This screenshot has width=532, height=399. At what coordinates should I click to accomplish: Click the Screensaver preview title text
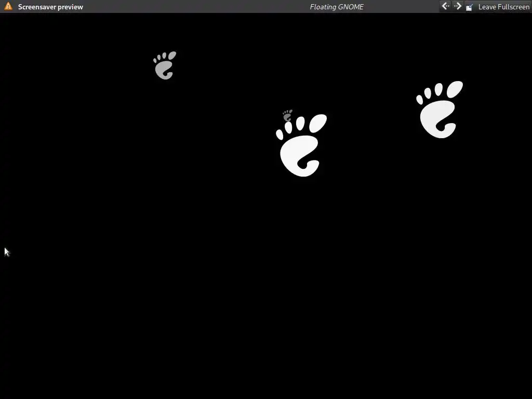point(50,7)
